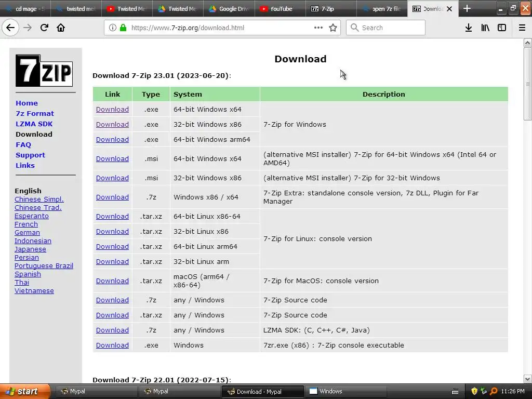Open the hamburger application menu
532x399 pixels.
[x=522, y=28]
